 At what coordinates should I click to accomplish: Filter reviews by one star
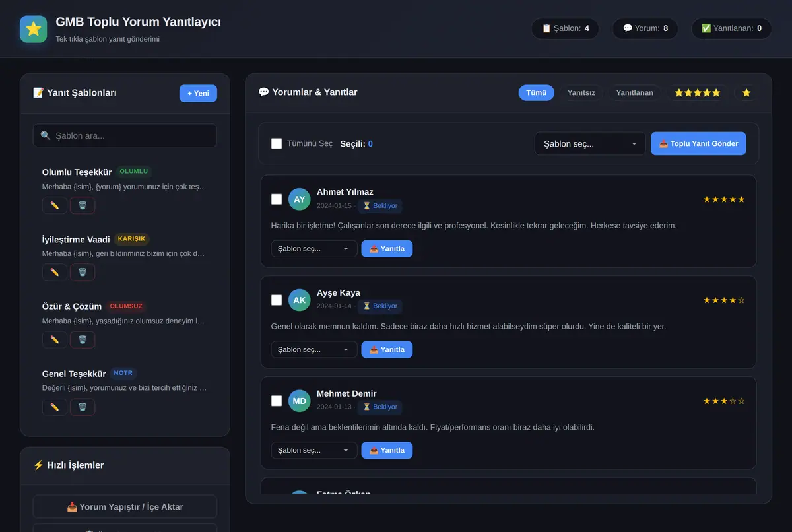pyautogui.click(x=746, y=92)
